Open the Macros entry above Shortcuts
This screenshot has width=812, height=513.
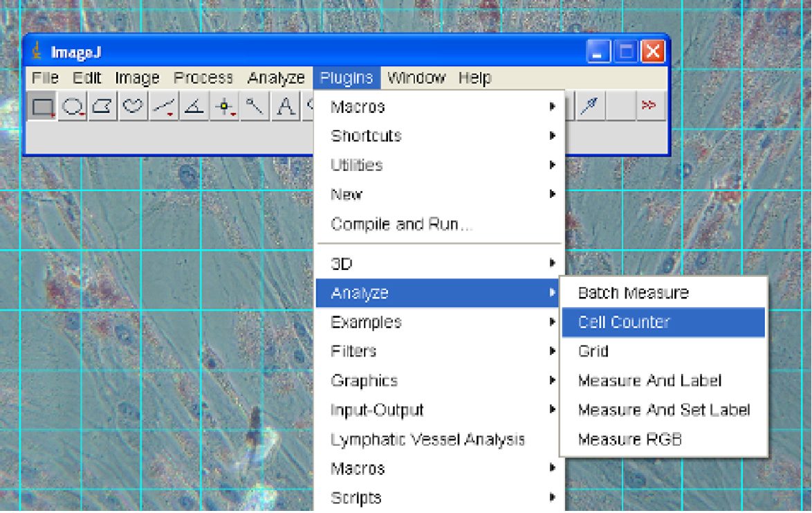[440, 107]
